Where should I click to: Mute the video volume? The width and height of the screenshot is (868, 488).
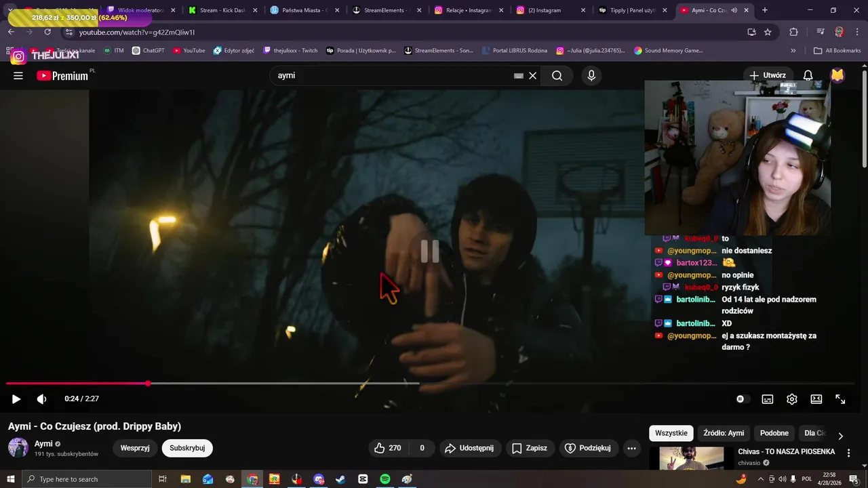[41, 399]
